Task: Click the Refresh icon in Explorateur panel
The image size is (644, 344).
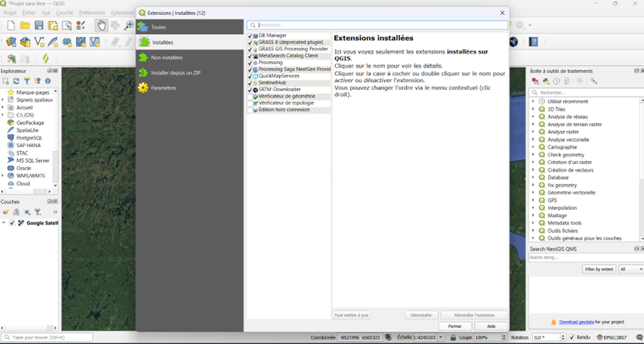Action: click(x=16, y=81)
